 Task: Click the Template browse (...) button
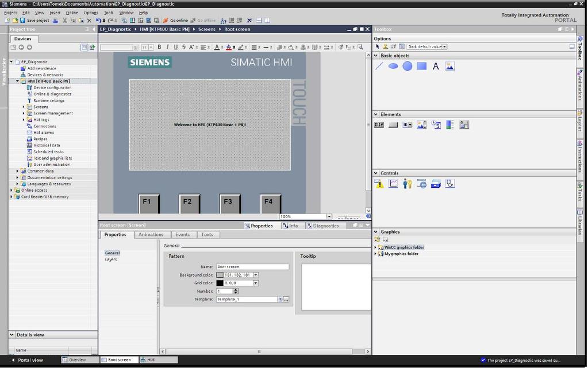286,300
